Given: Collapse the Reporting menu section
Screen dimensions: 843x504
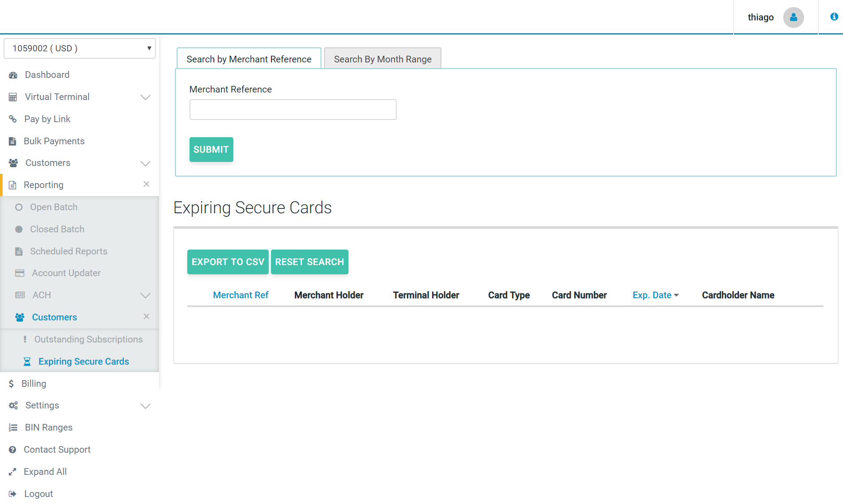Looking at the screenshot, I should [x=146, y=184].
